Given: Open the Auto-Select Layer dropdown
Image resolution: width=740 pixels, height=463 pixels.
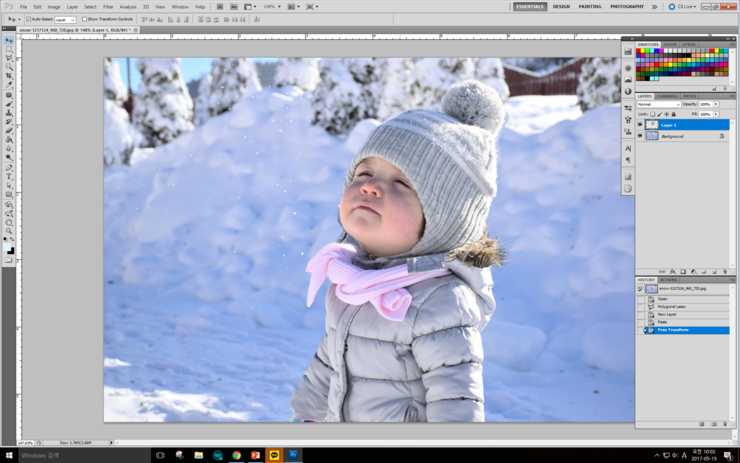Looking at the screenshot, I should (64, 19).
